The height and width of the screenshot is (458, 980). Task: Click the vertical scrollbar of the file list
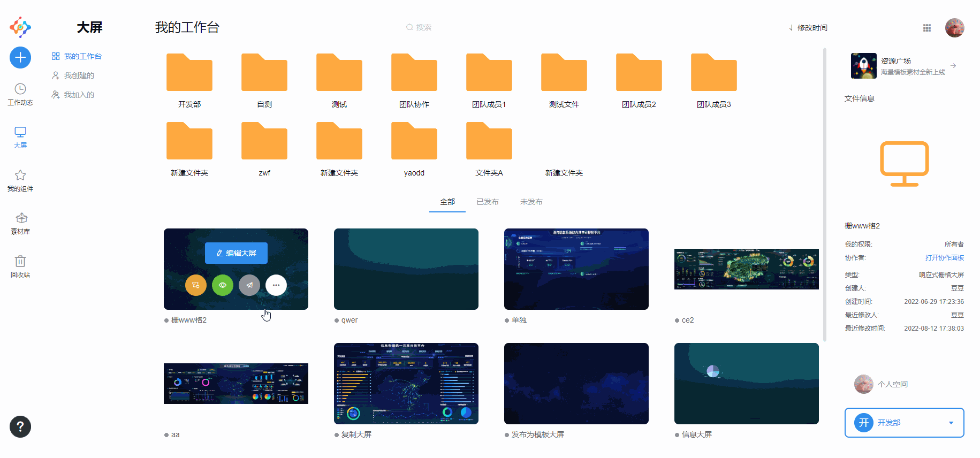pyautogui.click(x=825, y=194)
